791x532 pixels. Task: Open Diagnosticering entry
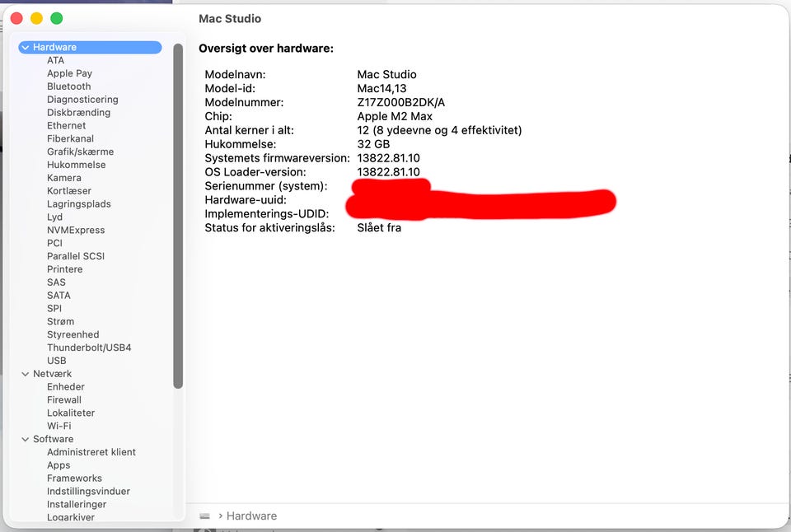82,100
